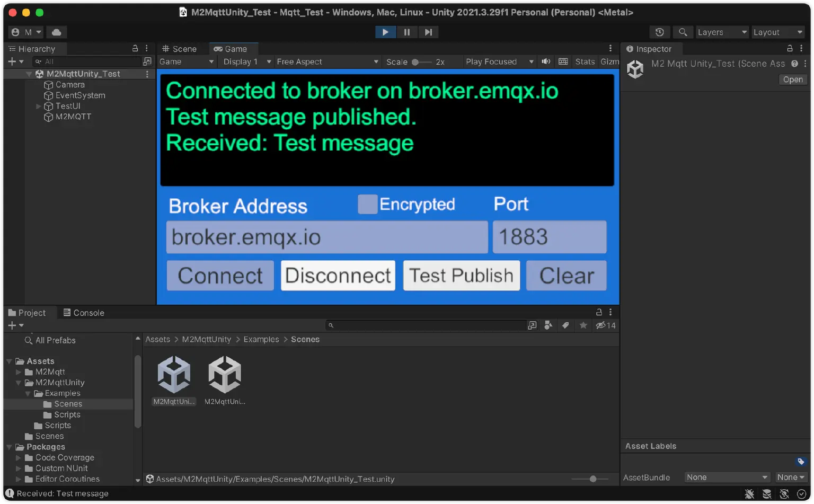The width and height of the screenshot is (814, 504).
Task: Click the Pause button in the toolbar
Action: [406, 32]
